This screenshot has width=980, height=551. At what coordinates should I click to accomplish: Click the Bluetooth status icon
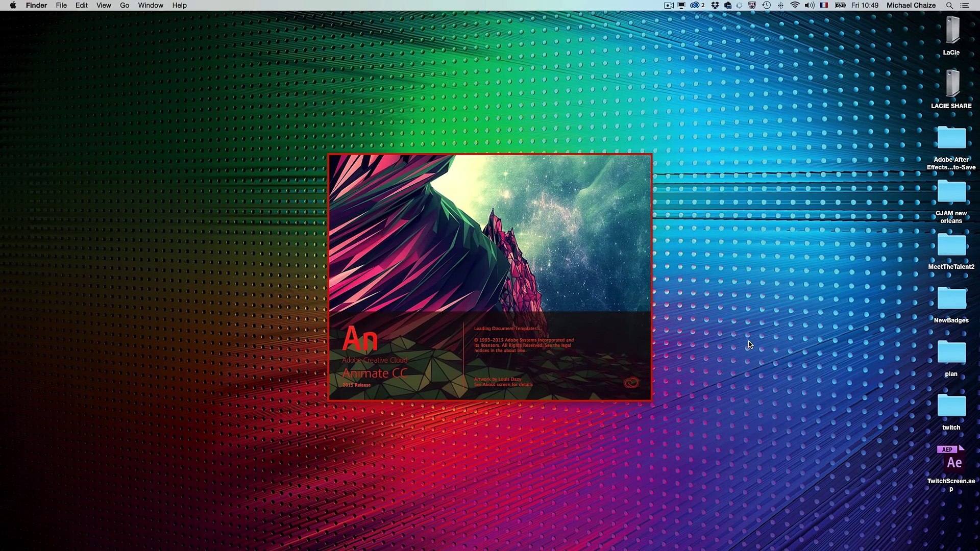click(780, 5)
